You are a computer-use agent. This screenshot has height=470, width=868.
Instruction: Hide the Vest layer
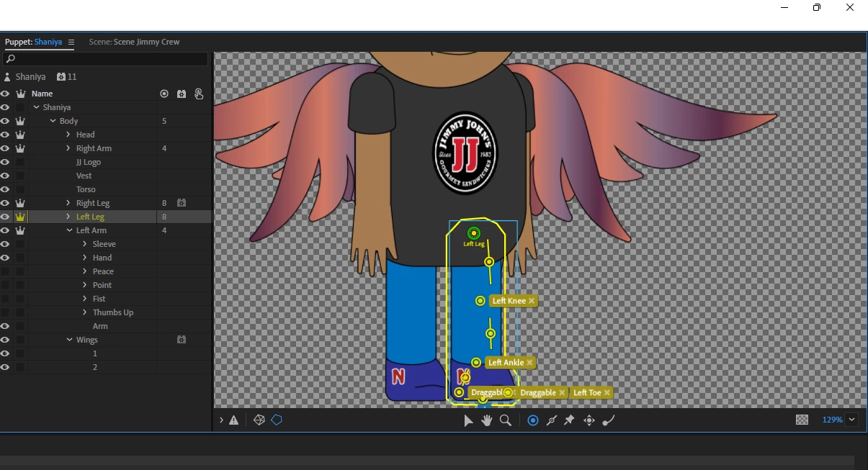(5, 176)
